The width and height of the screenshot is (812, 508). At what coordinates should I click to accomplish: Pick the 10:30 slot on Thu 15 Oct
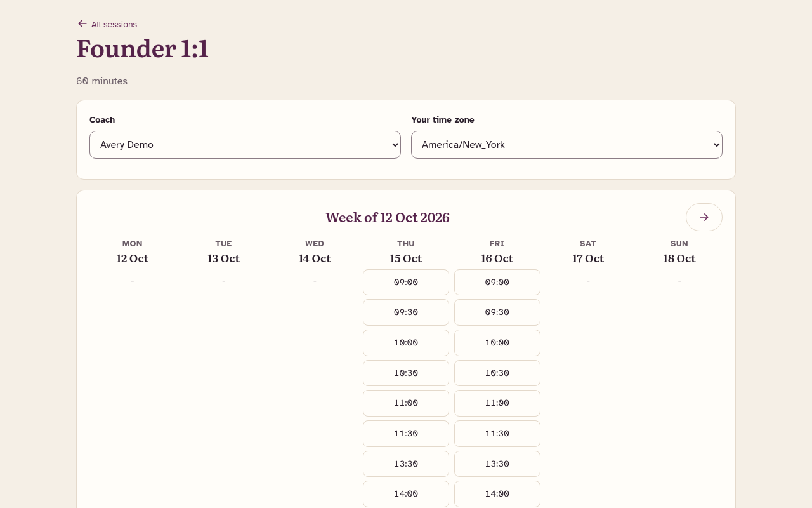pyautogui.click(x=406, y=373)
